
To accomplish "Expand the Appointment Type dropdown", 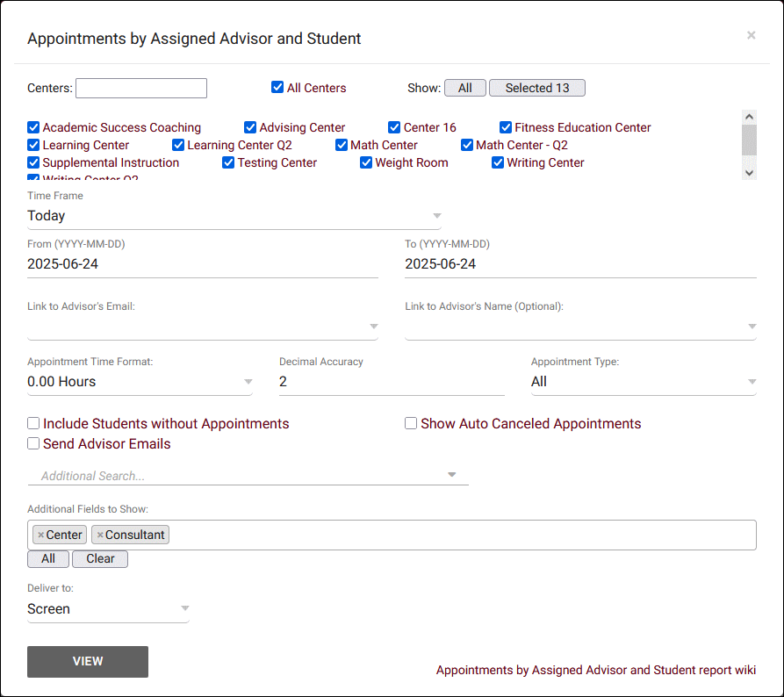I will coord(644,382).
